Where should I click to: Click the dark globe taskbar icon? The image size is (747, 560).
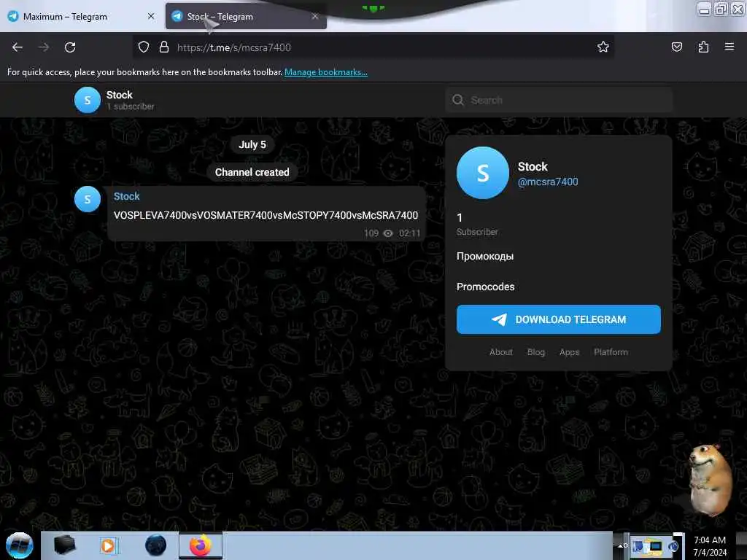[156, 545]
